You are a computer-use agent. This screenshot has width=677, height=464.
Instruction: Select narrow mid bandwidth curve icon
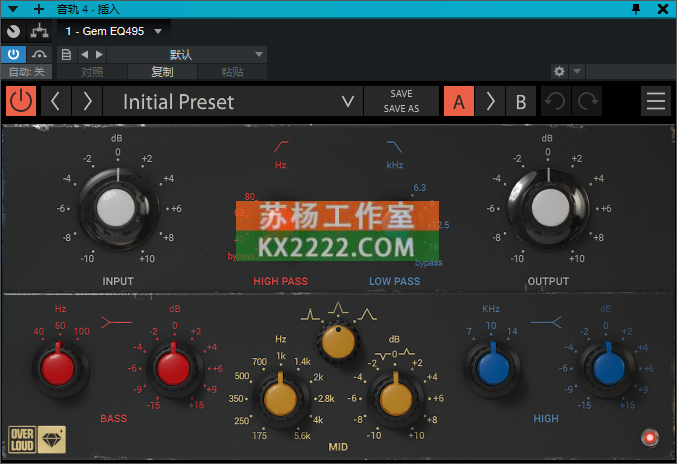pos(310,314)
